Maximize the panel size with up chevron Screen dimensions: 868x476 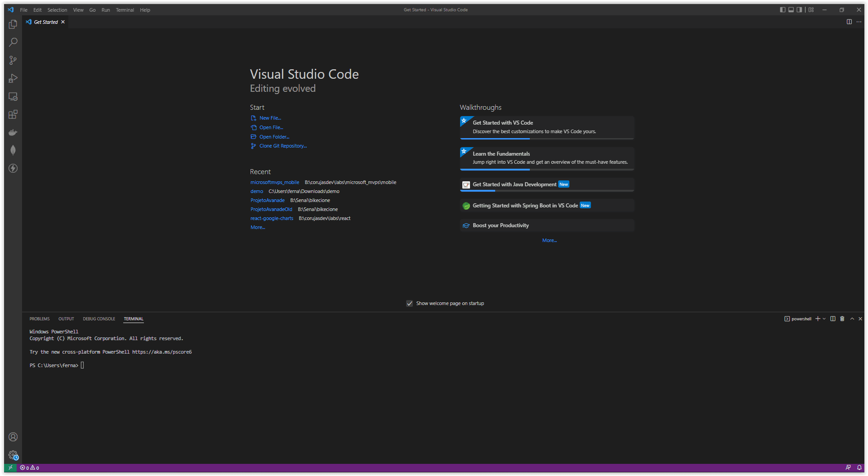tap(852, 319)
